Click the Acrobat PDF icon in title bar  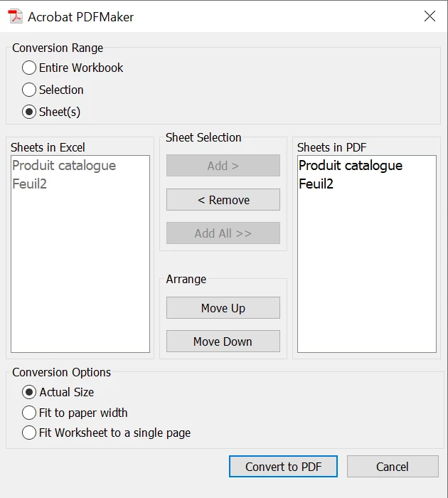(x=15, y=16)
